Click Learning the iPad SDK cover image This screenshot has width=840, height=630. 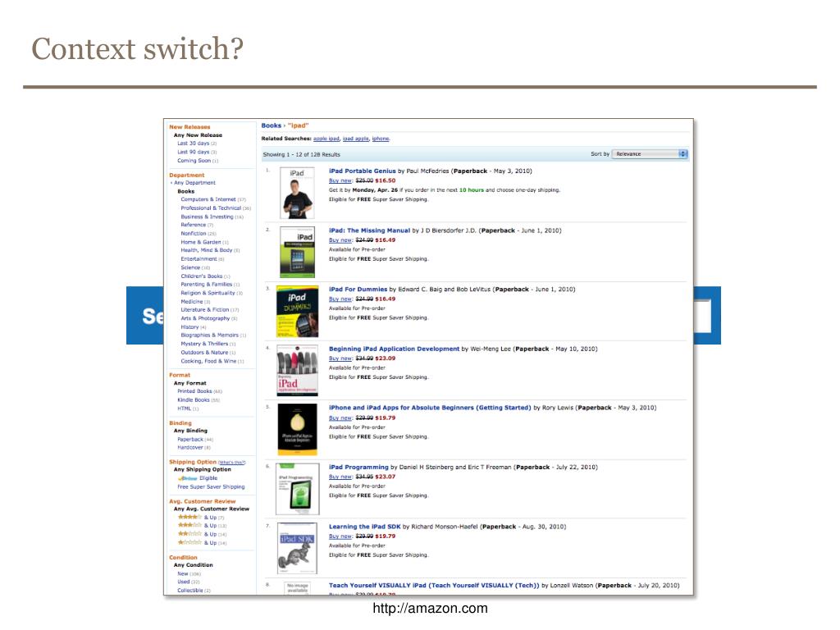(297, 548)
